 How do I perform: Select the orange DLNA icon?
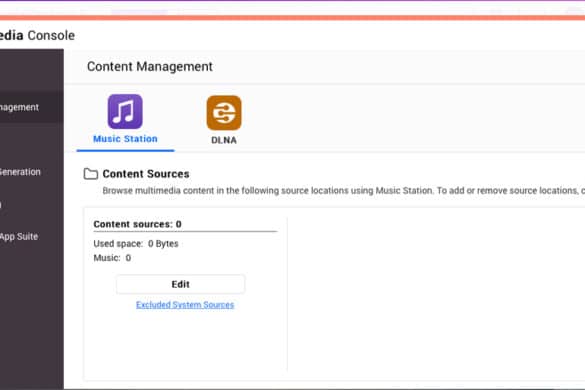(x=224, y=113)
